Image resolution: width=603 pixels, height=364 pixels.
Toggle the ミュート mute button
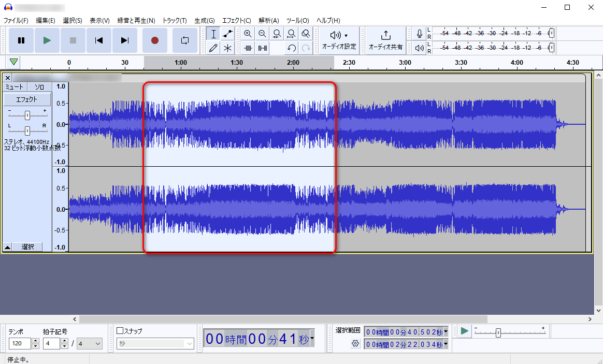click(x=15, y=87)
